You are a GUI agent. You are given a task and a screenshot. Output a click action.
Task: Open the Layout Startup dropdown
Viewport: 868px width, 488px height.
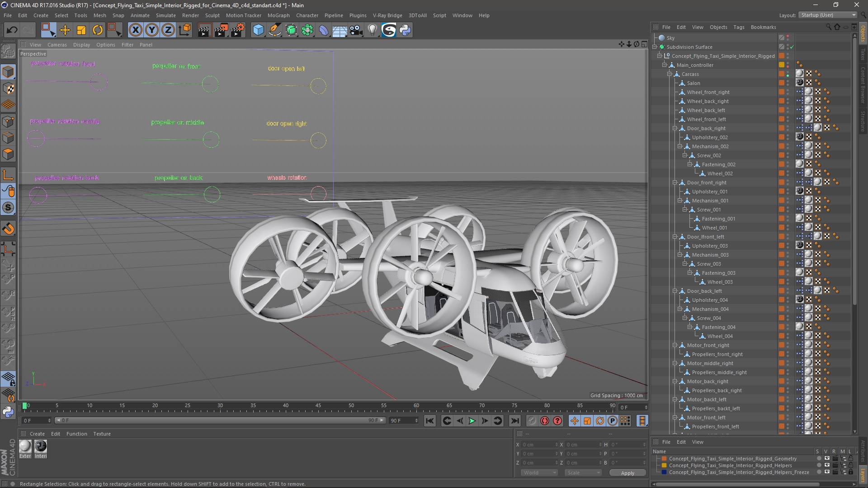point(828,15)
